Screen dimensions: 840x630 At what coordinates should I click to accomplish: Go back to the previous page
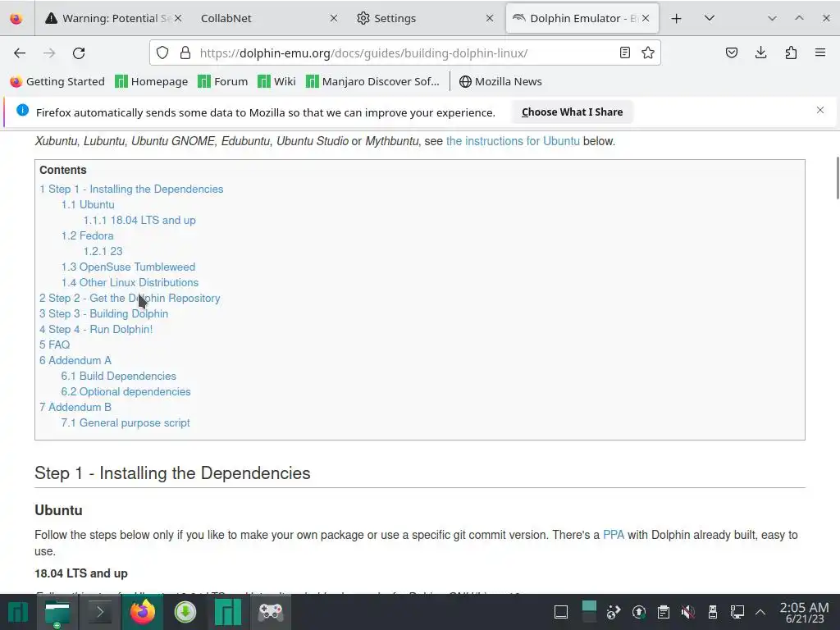pos(20,53)
